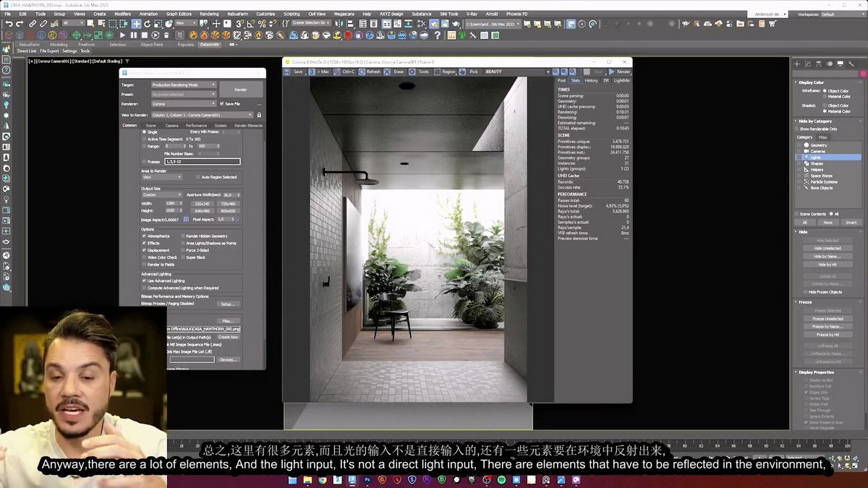This screenshot has height=488, width=868.
Task: Toggle the Save File checkbox
Action: pos(222,104)
